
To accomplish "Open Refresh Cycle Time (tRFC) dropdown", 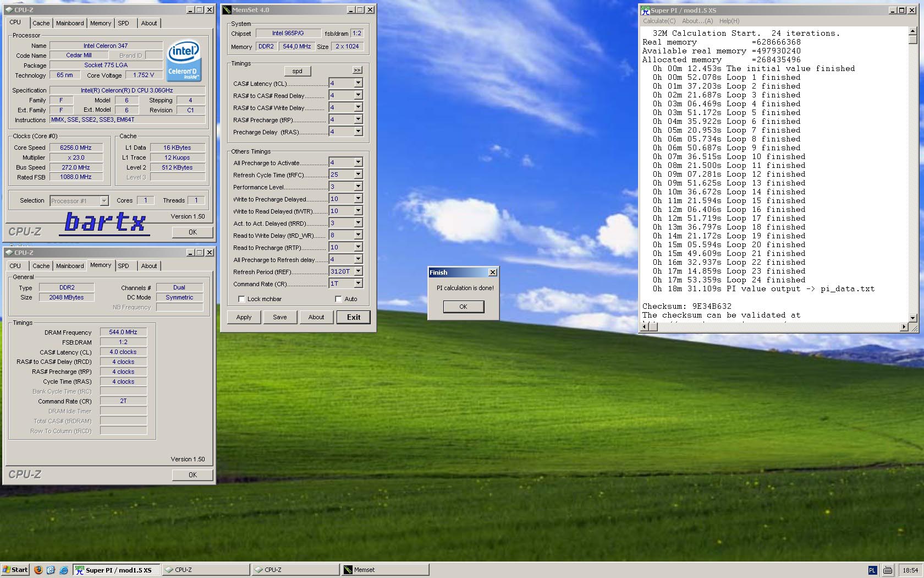I will coord(358,175).
